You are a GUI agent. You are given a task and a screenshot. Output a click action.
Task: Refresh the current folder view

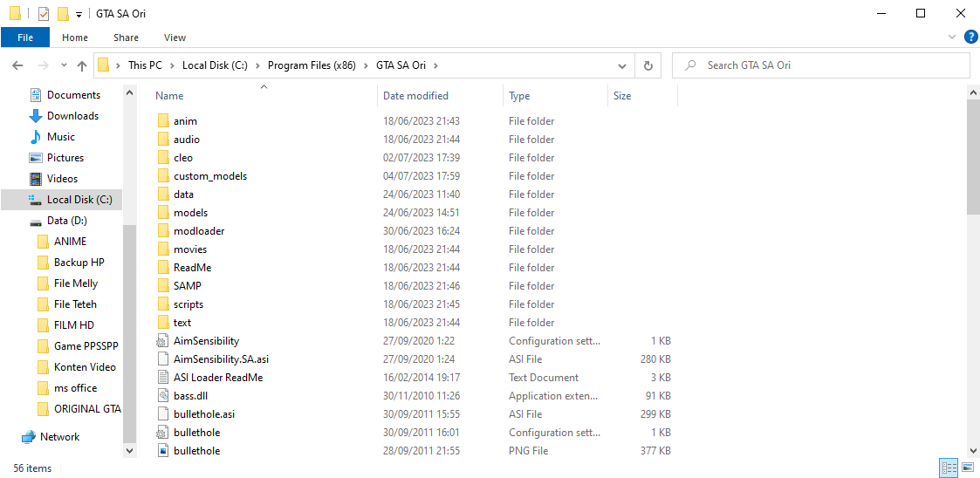point(648,65)
